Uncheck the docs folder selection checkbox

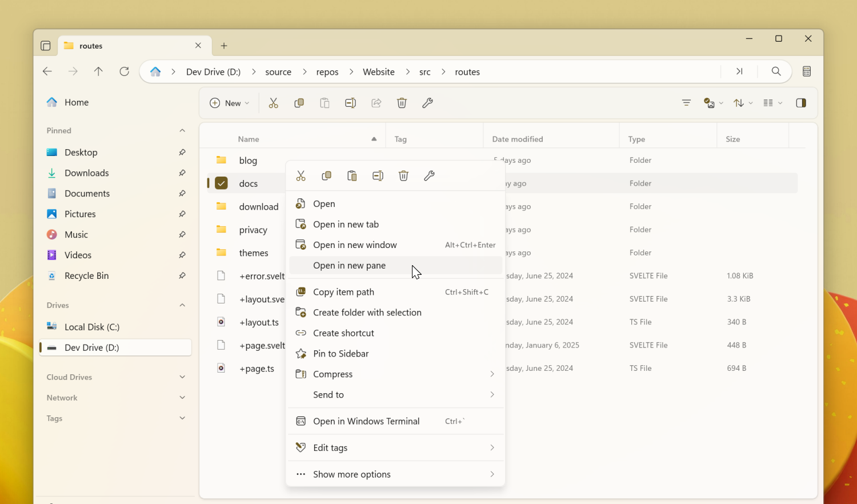[x=222, y=183]
